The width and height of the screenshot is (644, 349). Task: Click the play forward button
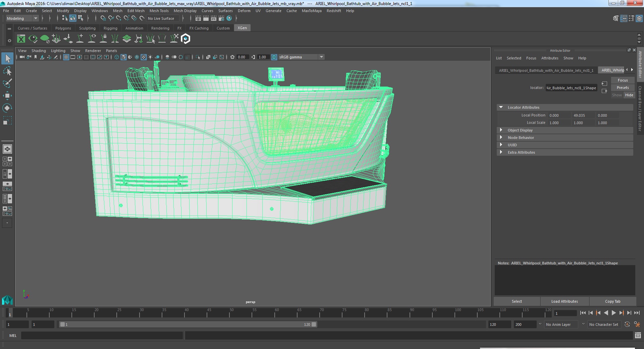point(613,313)
